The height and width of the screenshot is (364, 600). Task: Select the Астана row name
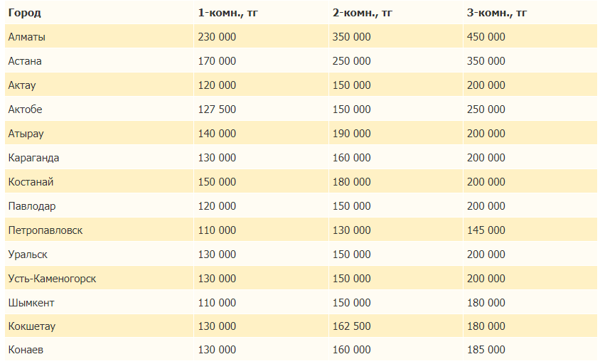pos(26,61)
